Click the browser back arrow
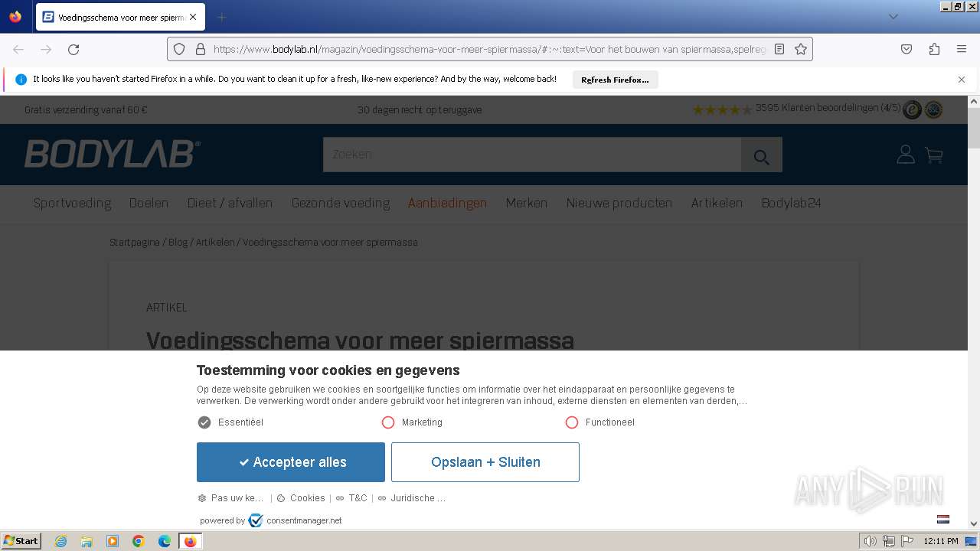The image size is (980, 551). coord(18,49)
